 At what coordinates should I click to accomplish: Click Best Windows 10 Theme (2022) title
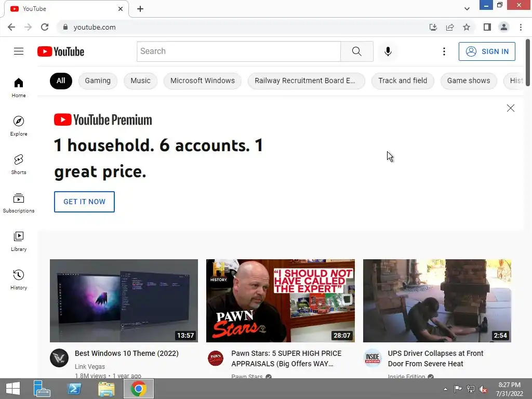click(x=127, y=353)
